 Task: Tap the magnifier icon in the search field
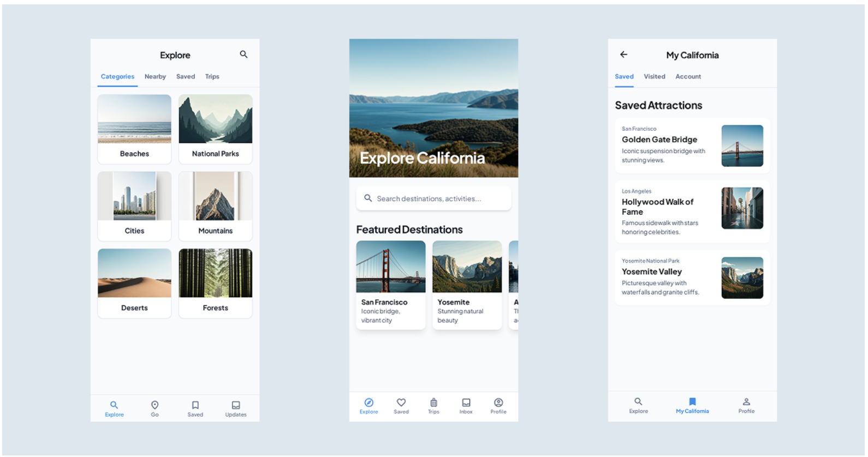pos(368,198)
